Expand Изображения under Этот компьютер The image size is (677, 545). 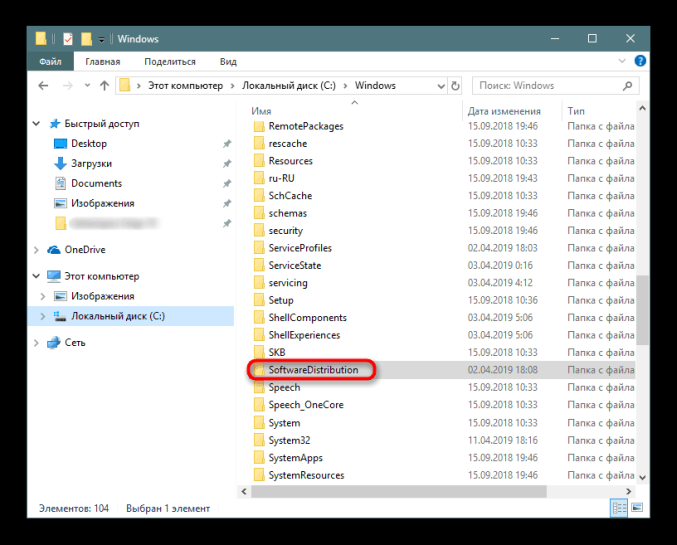[x=43, y=296]
